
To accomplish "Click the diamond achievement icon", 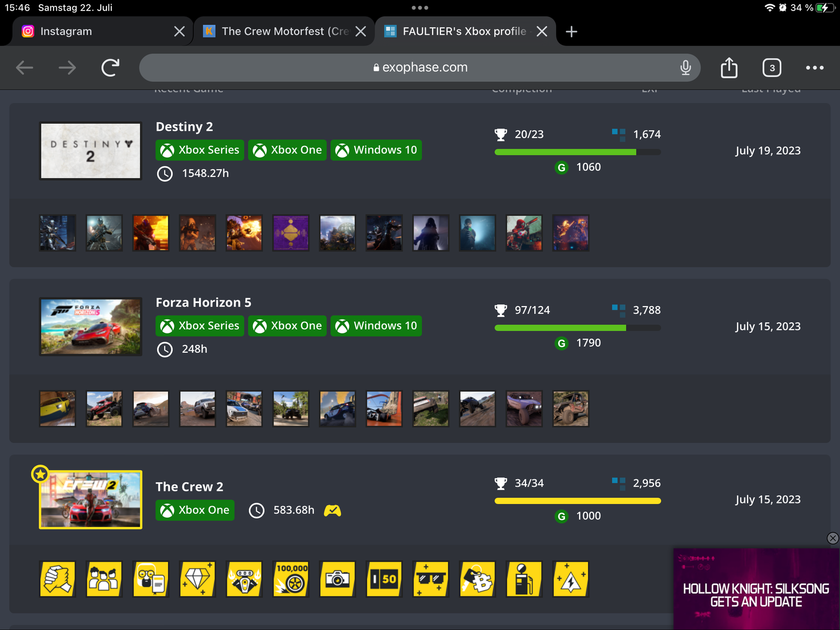I will pos(197,579).
